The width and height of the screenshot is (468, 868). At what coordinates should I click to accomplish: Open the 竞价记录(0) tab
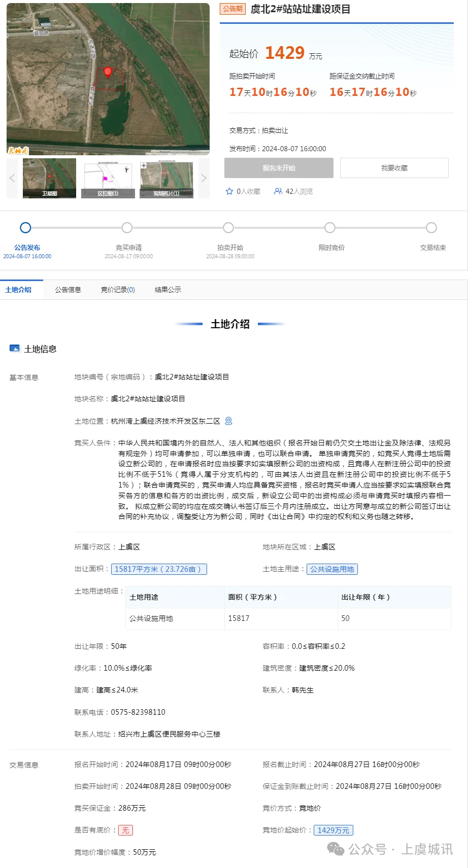point(118,290)
